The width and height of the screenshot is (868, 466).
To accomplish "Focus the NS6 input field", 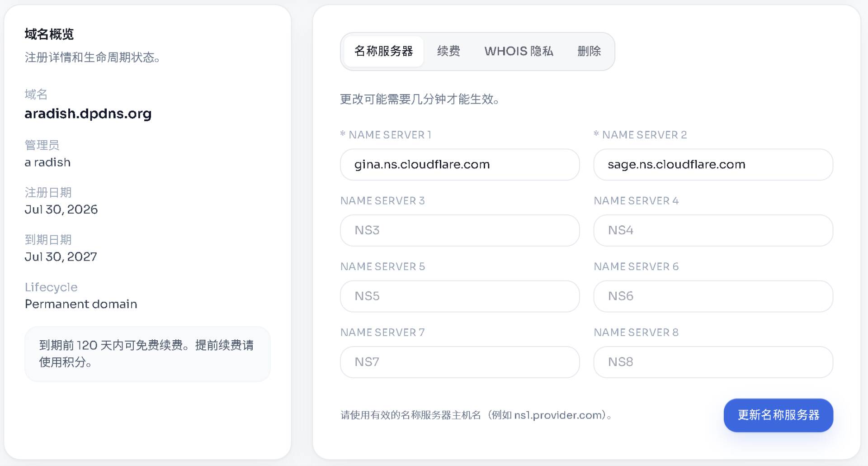I will click(x=713, y=296).
